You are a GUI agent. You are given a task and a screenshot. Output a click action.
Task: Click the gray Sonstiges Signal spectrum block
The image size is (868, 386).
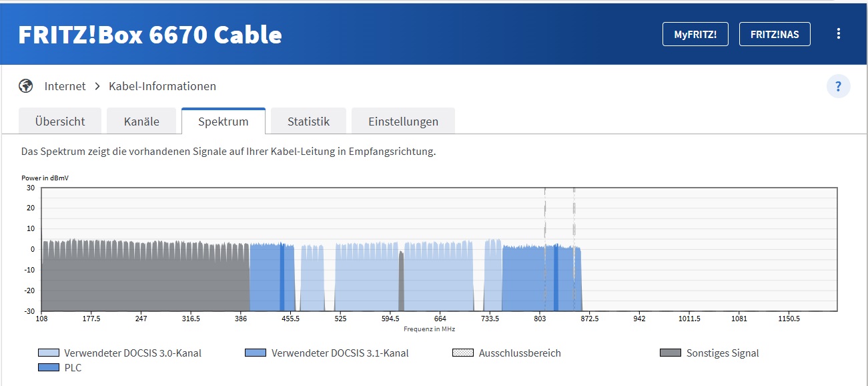pyautogui.click(x=145, y=277)
